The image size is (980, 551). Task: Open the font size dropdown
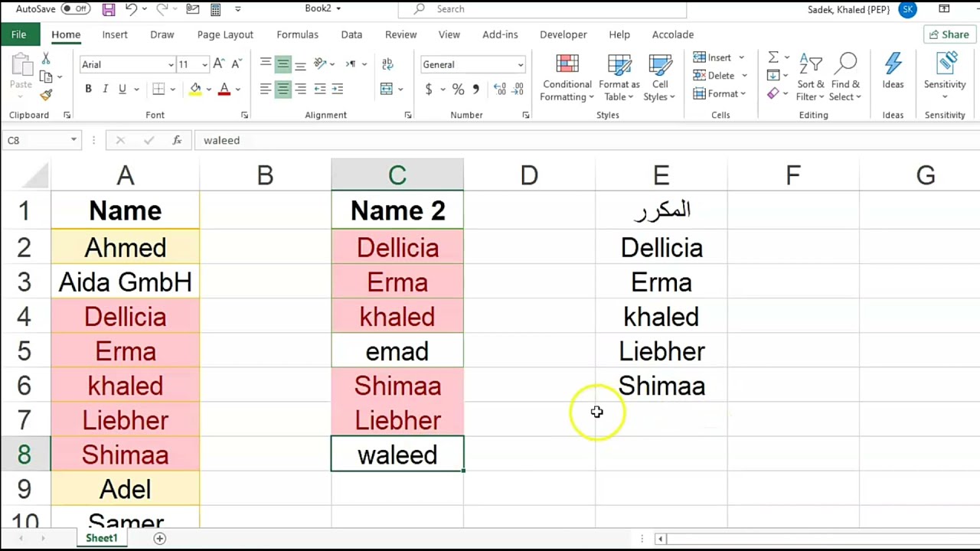pyautogui.click(x=204, y=64)
